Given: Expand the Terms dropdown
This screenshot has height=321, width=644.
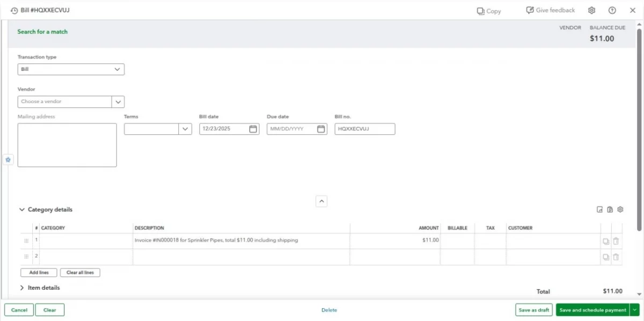Looking at the screenshot, I should point(185,129).
